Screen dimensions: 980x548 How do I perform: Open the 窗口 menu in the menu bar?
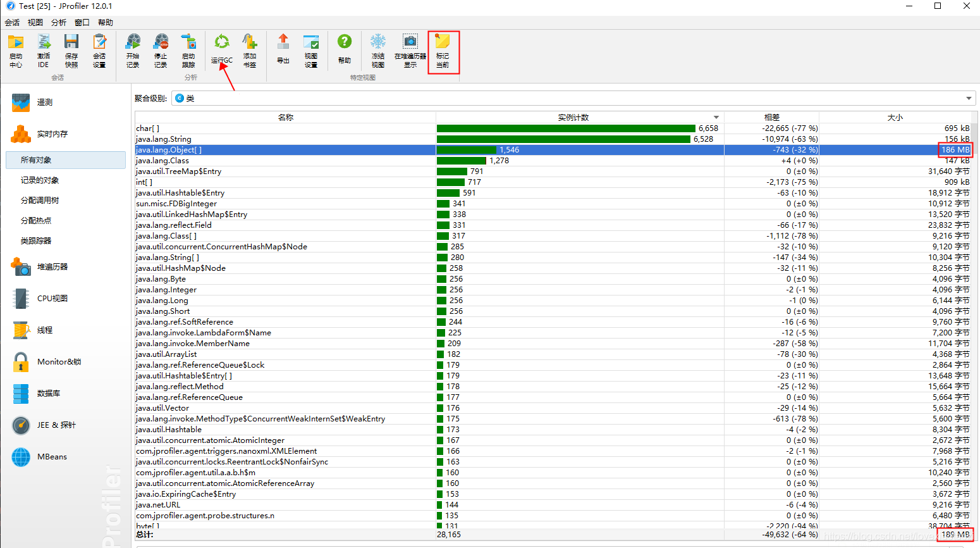[x=82, y=23]
